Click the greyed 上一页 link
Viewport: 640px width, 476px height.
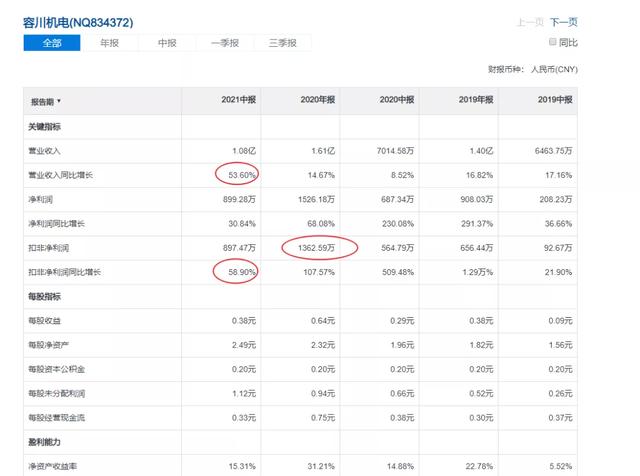click(530, 22)
